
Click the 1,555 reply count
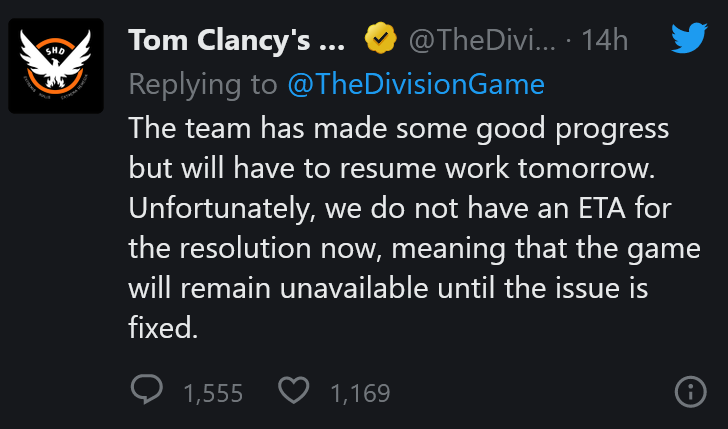pos(213,393)
